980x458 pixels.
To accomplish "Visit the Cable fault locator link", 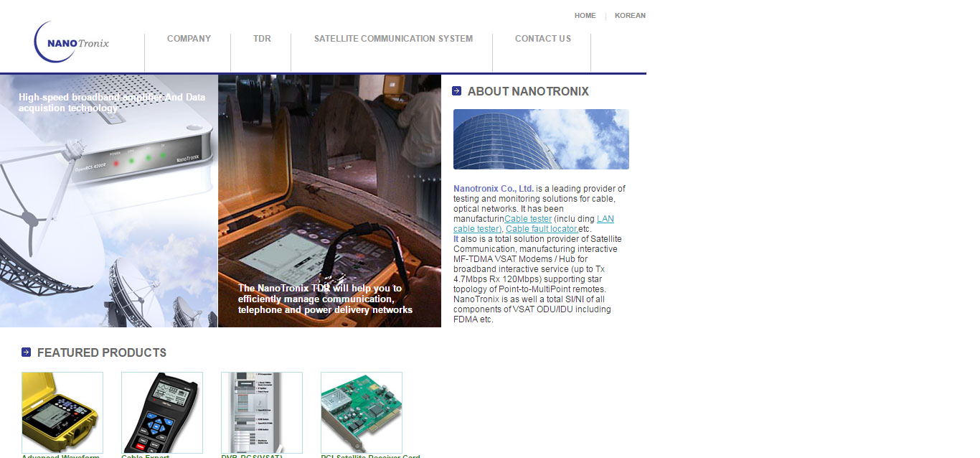I will [541, 229].
